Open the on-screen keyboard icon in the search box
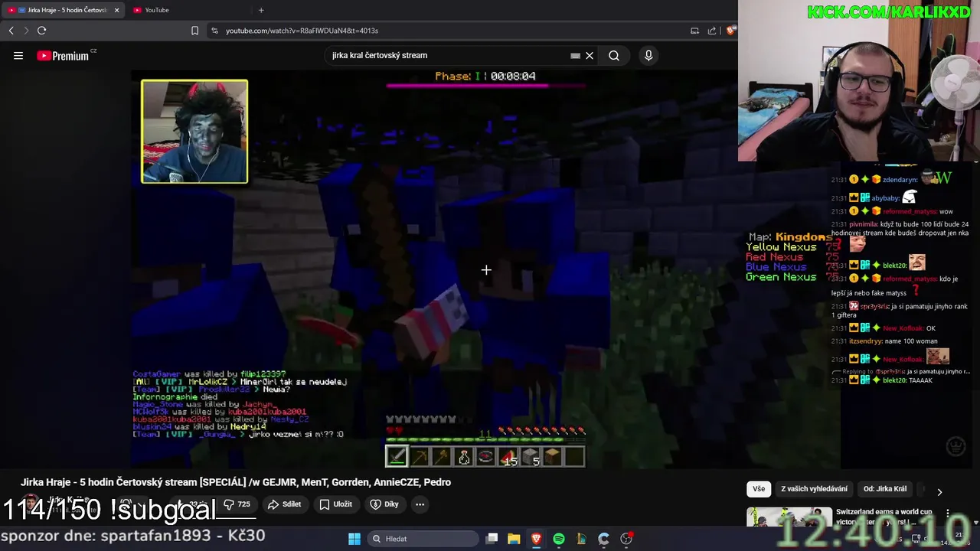Screen dimensions: 980x551 [x=575, y=55]
